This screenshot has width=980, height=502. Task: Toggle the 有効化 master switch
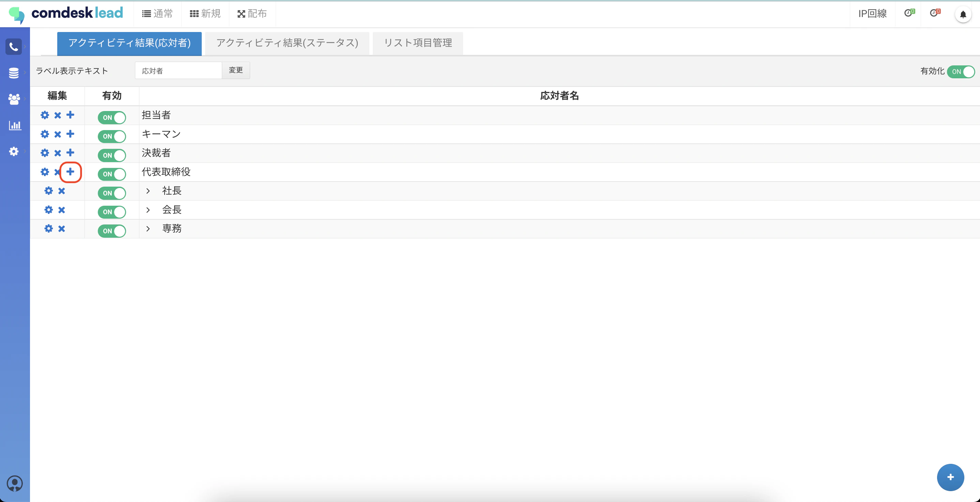pos(961,72)
